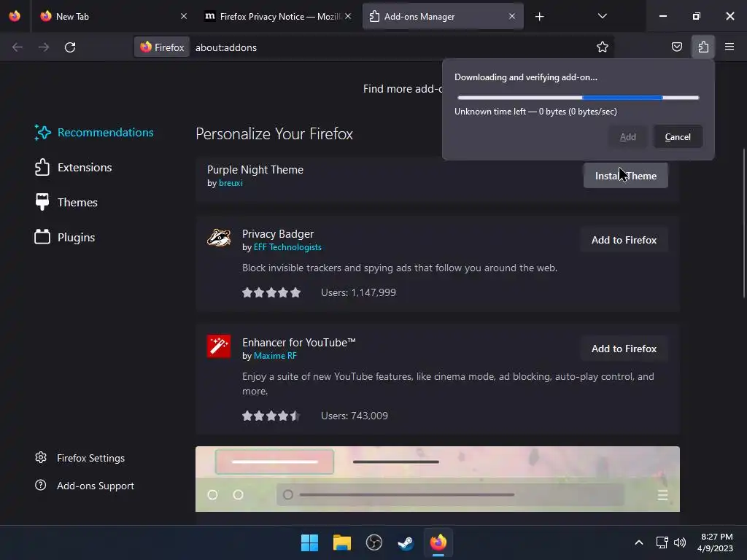
Task: Open the Save to Pocket icon
Action: tap(676, 47)
